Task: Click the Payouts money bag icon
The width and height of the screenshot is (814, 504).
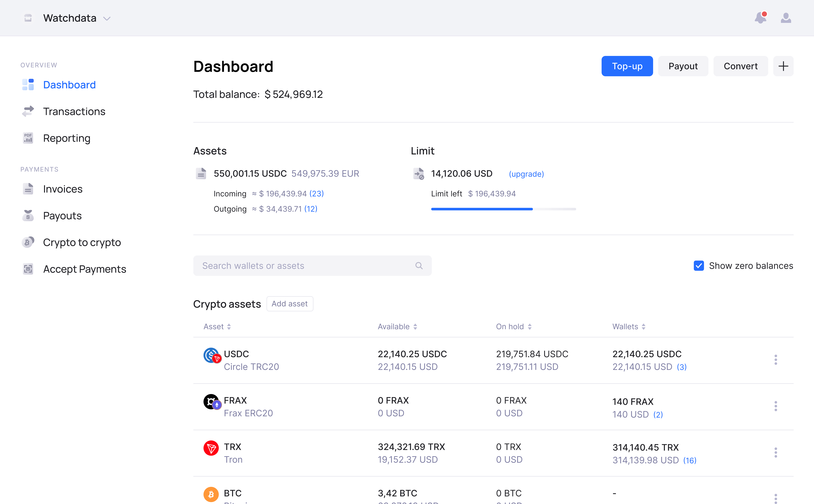Action: click(28, 216)
